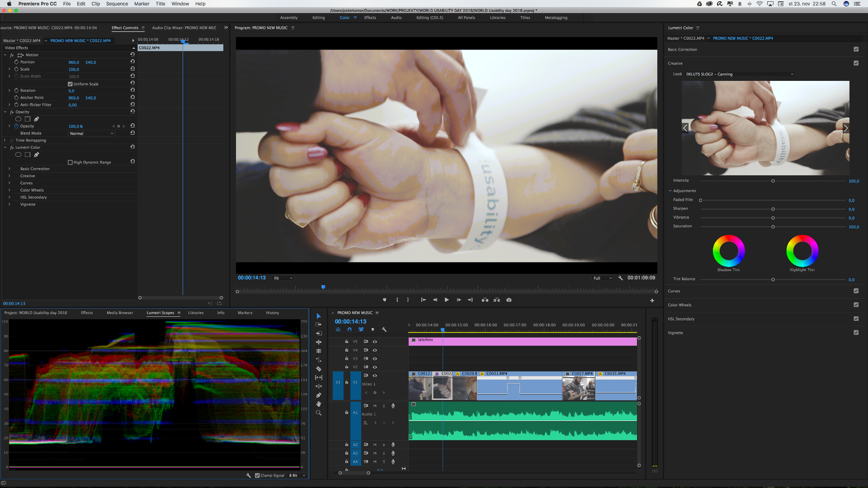The height and width of the screenshot is (488, 868).
Task: Reset the Scale parameter
Action: click(x=132, y=69)
